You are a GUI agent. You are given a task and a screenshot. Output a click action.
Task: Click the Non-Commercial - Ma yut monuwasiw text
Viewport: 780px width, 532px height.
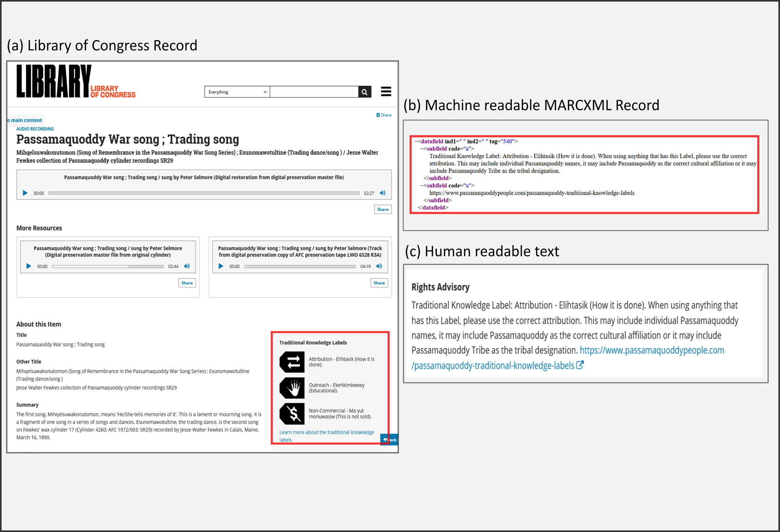coord(340,414)
